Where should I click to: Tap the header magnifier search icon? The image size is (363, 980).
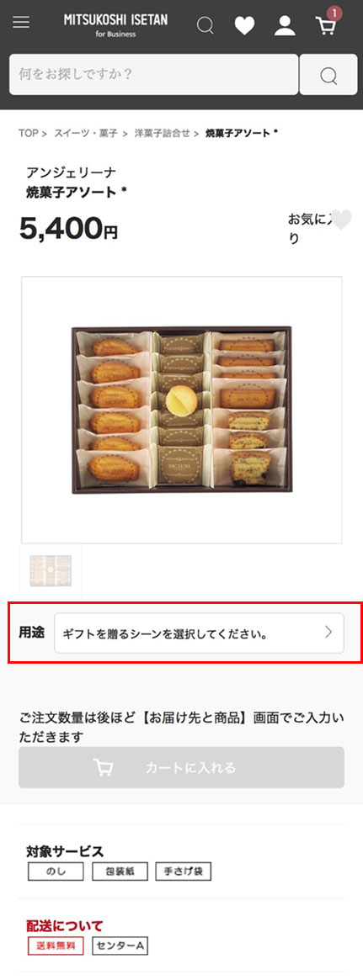point(205,25)
